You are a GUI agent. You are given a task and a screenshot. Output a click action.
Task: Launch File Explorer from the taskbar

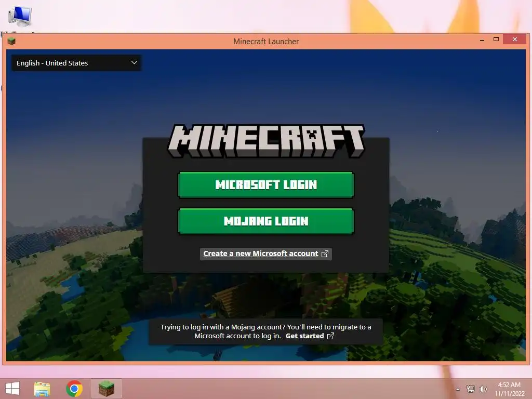coord(42,389)
